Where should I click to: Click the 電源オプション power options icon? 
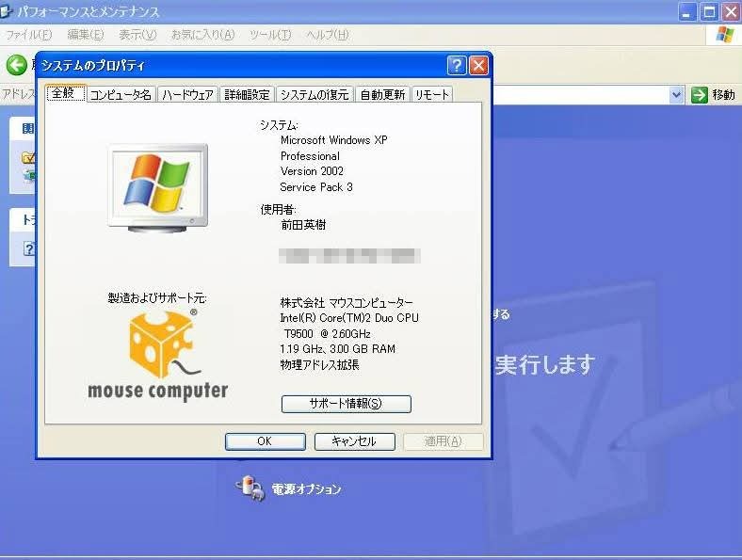tap(250, 488)
